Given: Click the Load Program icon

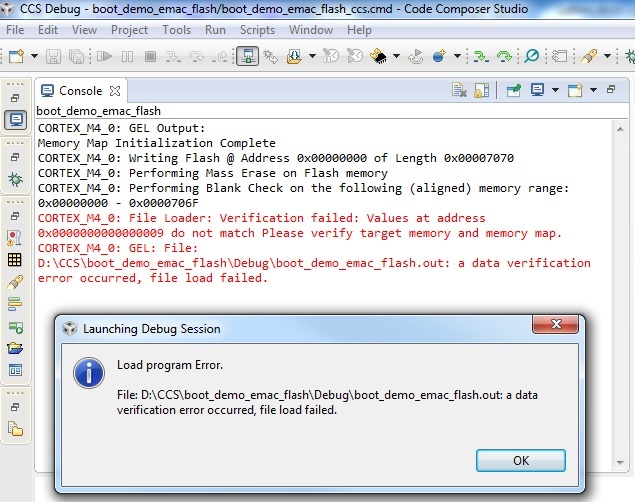Looking at the screenshot, I should (x=294, y=56).
